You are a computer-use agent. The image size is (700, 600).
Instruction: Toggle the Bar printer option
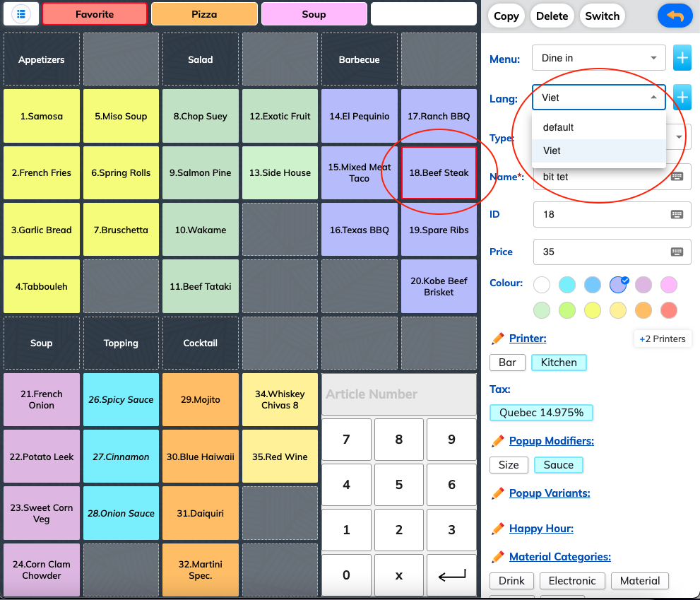click(508, 363)
